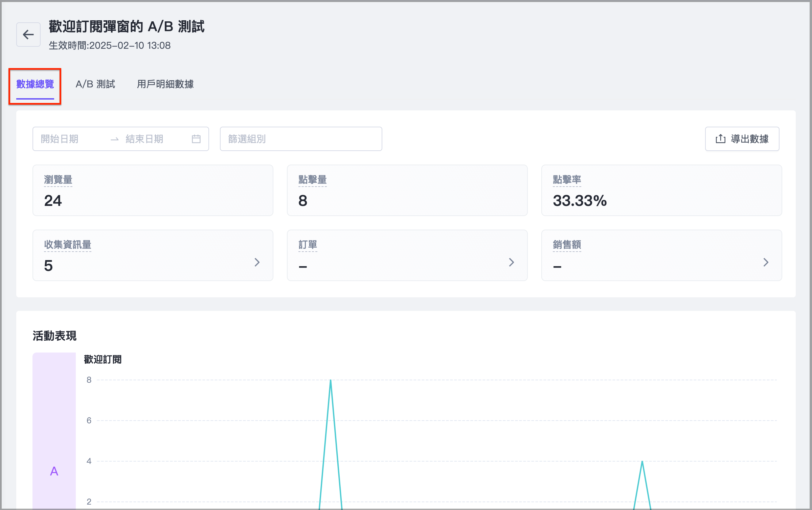Expand 訂單 card chevron arrow
The height and width of the screenshot is (510, 812).
click(512, 262)
